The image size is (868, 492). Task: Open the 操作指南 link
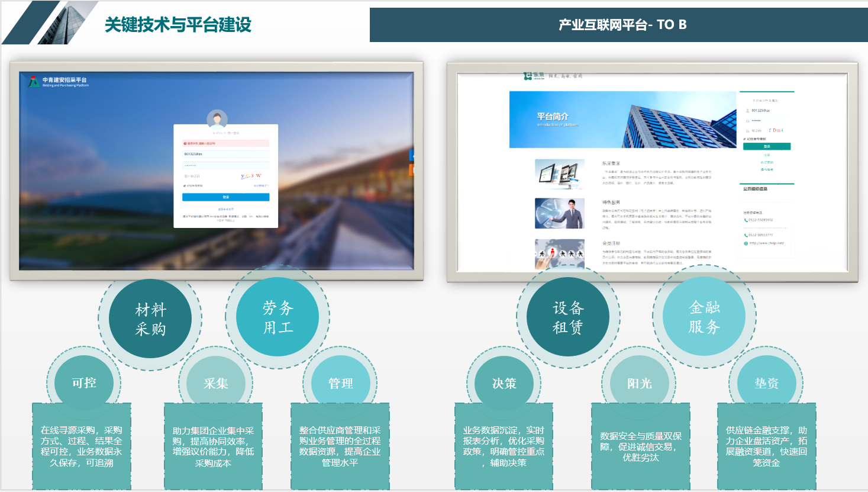click(x=767, y=168)
